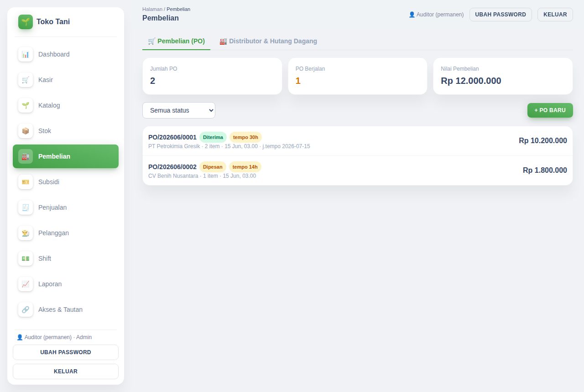This screenshot has height=392, width=584.
Task: Open the Penjualan receipt icon
Action: point(26,207)
